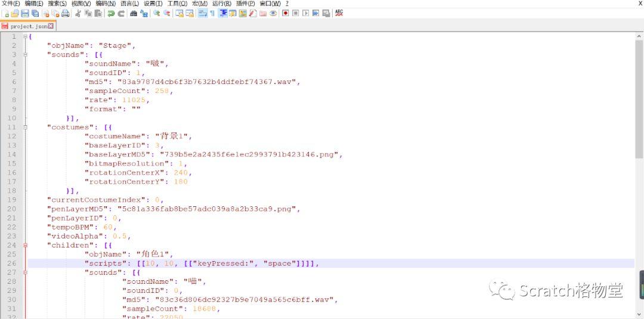
Task: Click the vertical scrollbar thumb
Action: tap(639, 100)
